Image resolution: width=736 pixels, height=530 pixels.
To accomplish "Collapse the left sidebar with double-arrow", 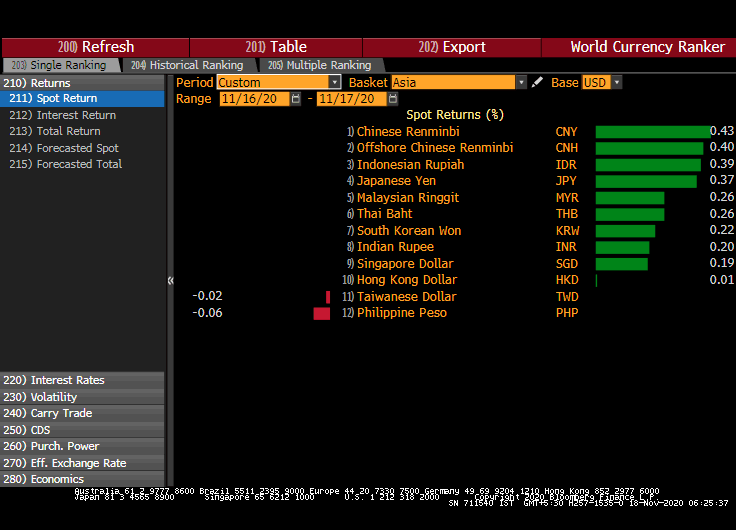I will click(170, 280).
